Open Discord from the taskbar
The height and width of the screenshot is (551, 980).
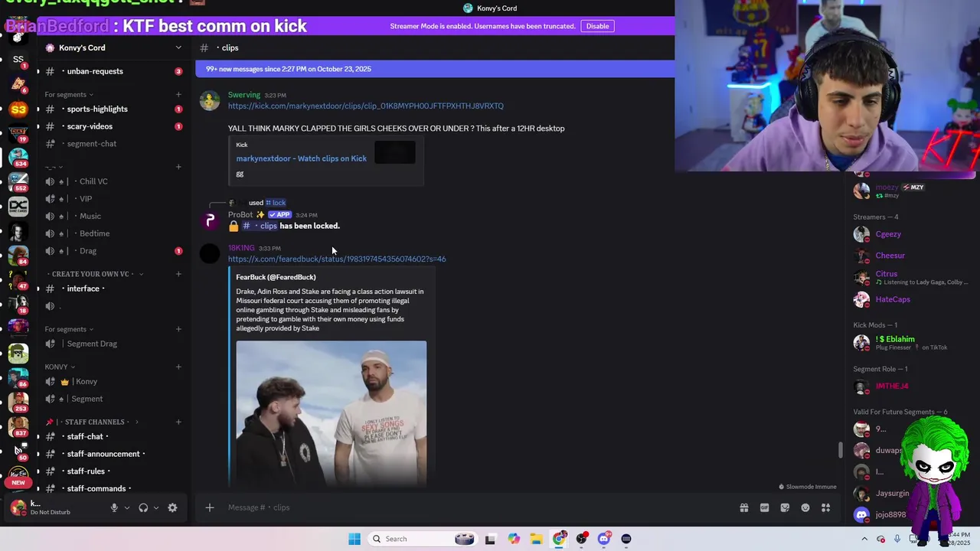pyautogui.click(x=604, y=539)
